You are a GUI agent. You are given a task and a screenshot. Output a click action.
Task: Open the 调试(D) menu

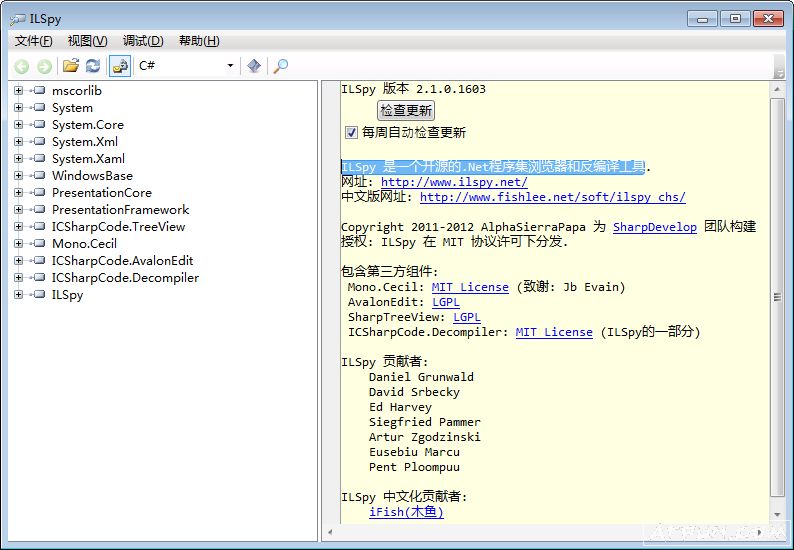[x=143, y=41]
